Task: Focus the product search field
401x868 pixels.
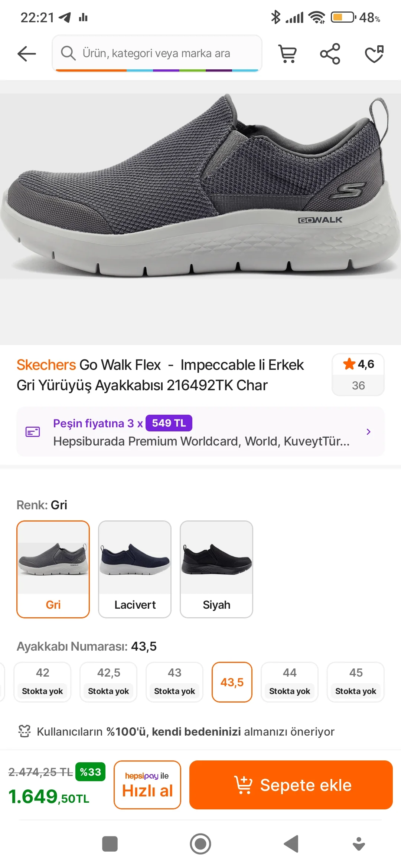Action: tap(157, 53)
